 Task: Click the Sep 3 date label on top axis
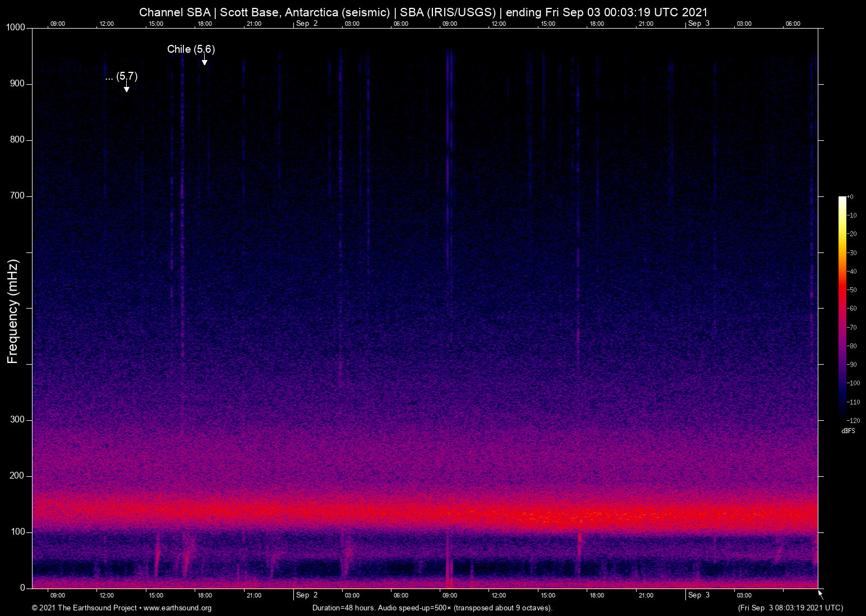(x=699, y=24)
